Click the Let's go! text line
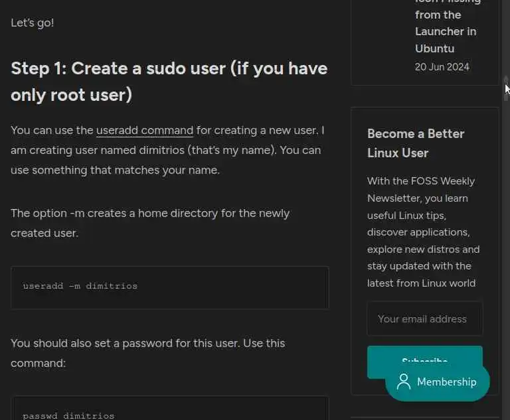This screenshot has height=420, width=510. click(x=33, y=23)
